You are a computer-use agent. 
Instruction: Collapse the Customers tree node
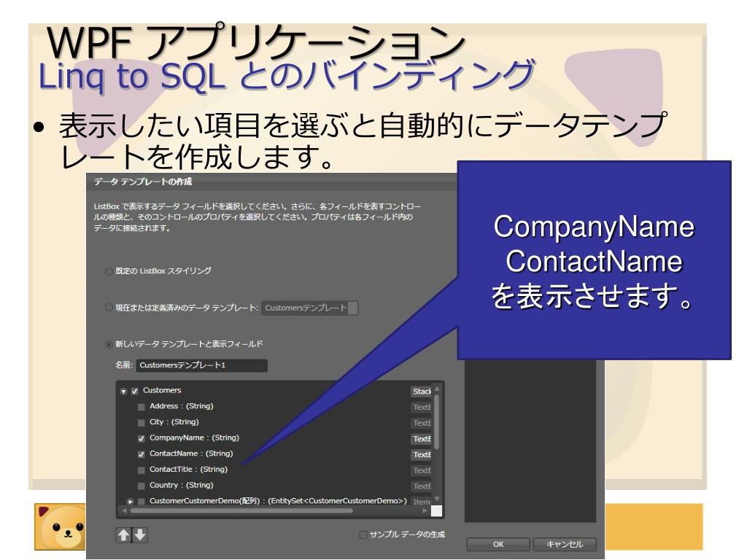(123, 392)
